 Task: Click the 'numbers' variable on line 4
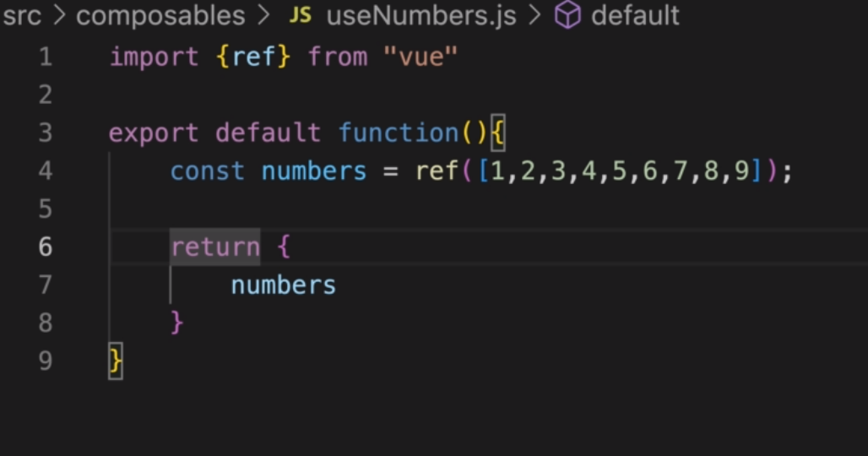point(314,171)
